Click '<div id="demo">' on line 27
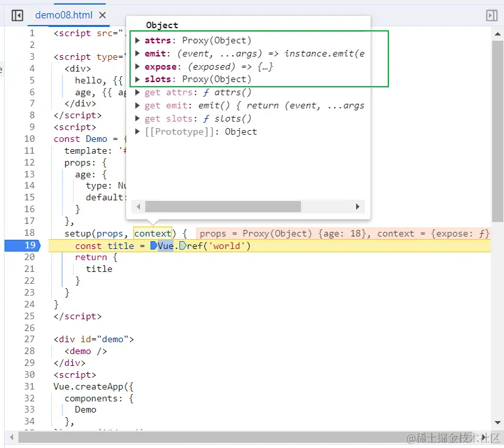Screen dimensions: 504x448 pyautogui.click(x=93, y=340)
